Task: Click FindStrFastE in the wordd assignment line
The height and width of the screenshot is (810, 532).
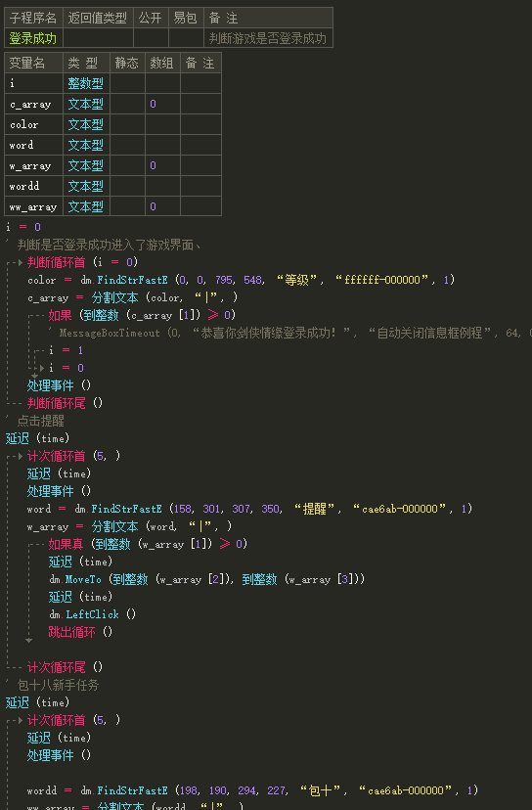Action: point(132,790)
